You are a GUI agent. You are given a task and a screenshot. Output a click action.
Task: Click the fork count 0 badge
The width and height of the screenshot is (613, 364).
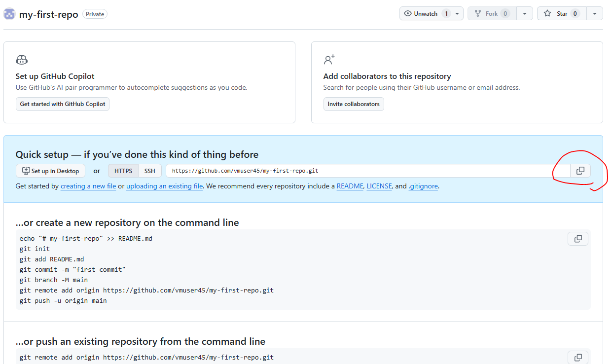tap(505, 14)
